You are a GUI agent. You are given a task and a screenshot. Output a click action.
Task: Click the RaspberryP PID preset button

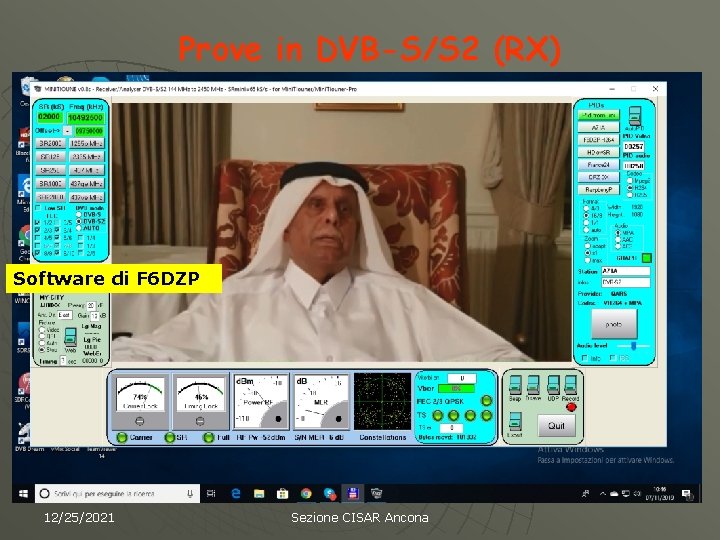(598, 189)
